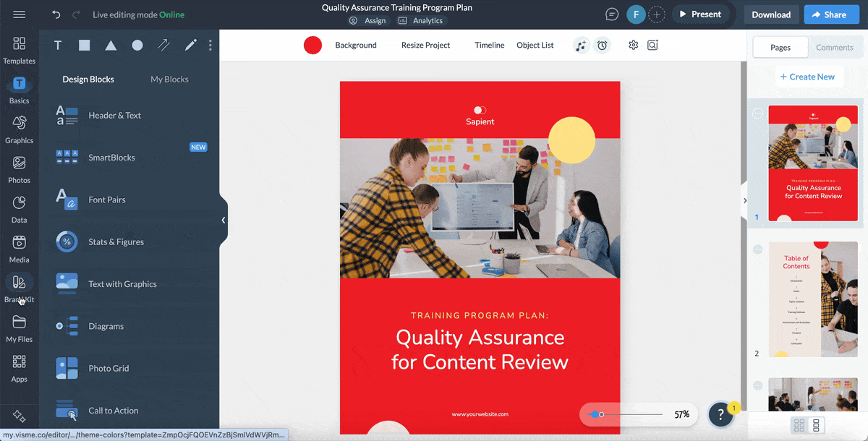
Task: Open the My Files panel
Action: (20, 329)
